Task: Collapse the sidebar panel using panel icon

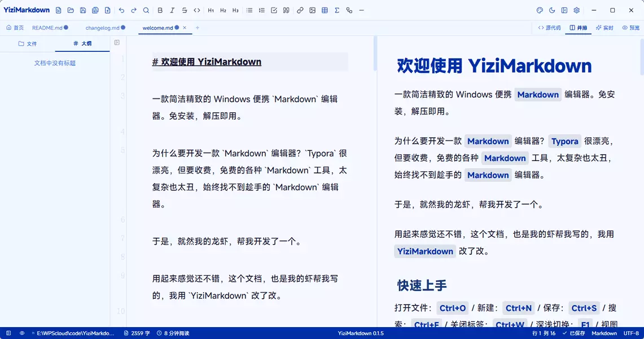Action: (x=117, y=42)
